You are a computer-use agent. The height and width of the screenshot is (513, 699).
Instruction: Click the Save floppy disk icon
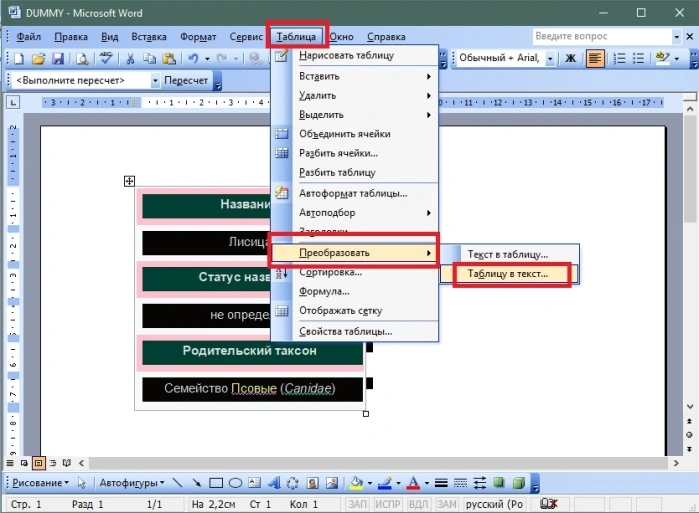58,58
